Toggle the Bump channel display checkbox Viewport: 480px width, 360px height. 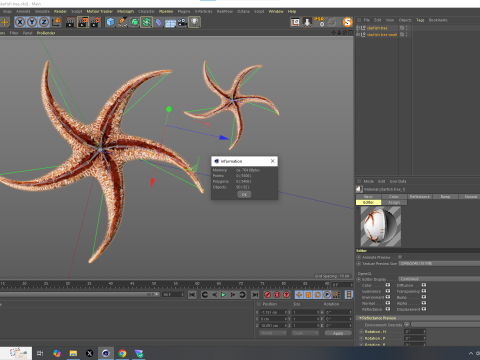[424, 297]
